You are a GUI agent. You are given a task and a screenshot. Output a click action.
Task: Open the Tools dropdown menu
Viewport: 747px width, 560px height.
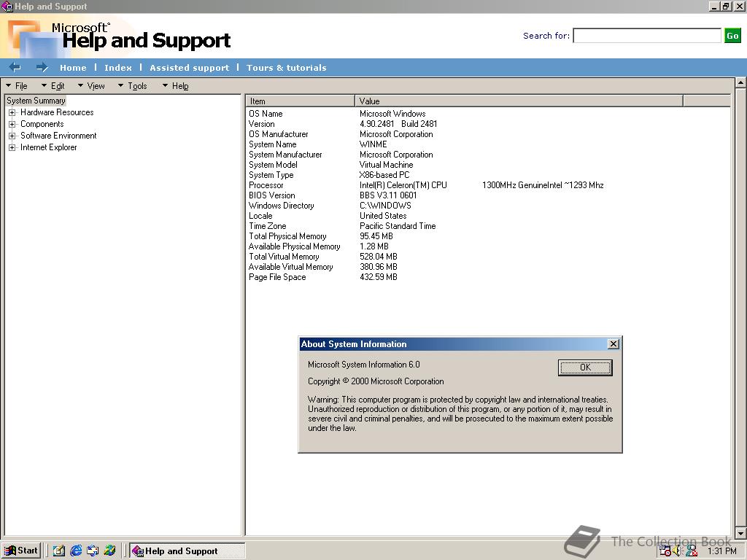(133, 86)
